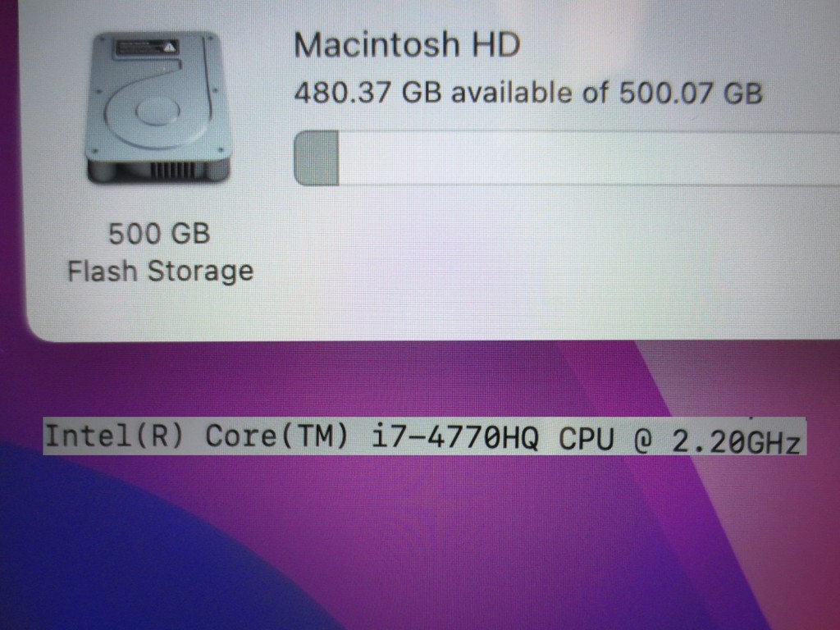The image size is (840, 630).
Task: Click the gray used segment of the storage bar
Action: [316, 158]
